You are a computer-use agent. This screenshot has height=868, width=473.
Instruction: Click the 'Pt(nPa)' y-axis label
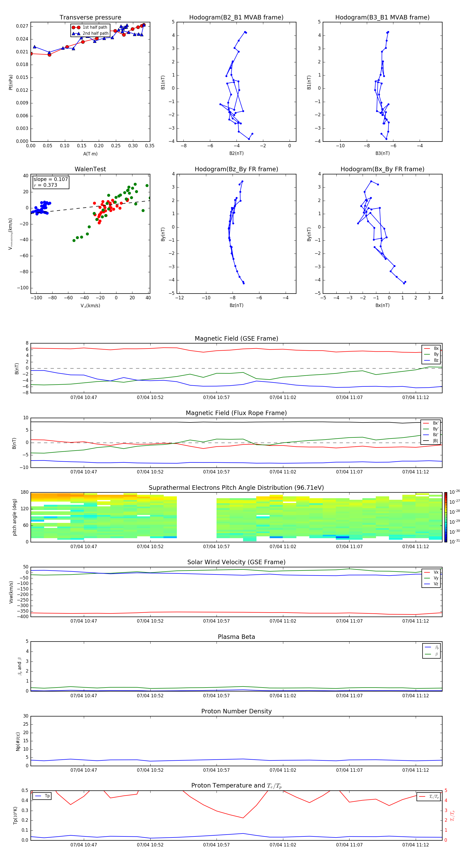11,82
